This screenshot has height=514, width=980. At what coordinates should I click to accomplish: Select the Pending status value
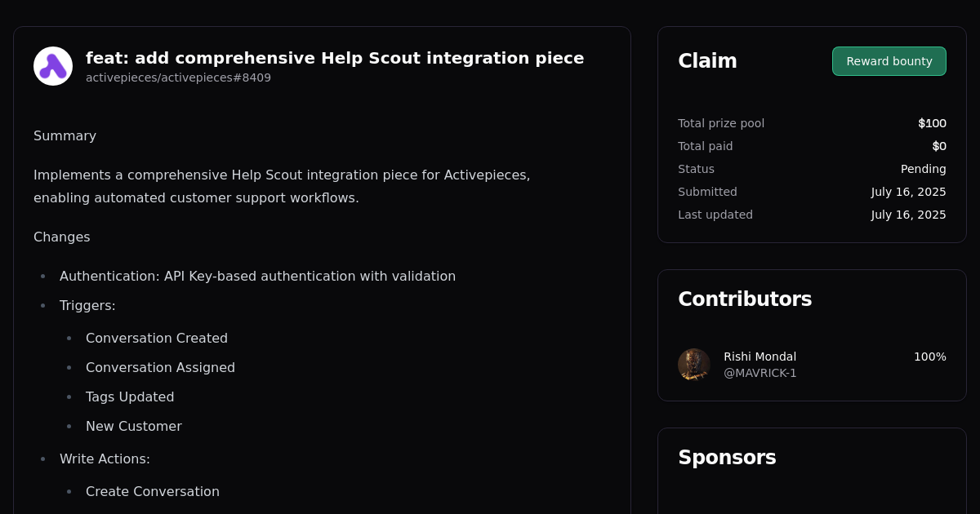pyautogui.click(x=923, y=169)
